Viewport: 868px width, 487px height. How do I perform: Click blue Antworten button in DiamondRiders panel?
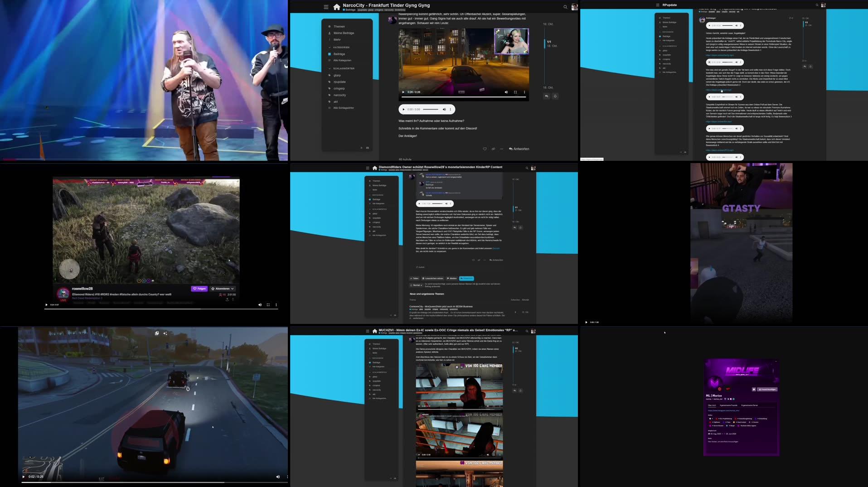[x=466, y=278]
